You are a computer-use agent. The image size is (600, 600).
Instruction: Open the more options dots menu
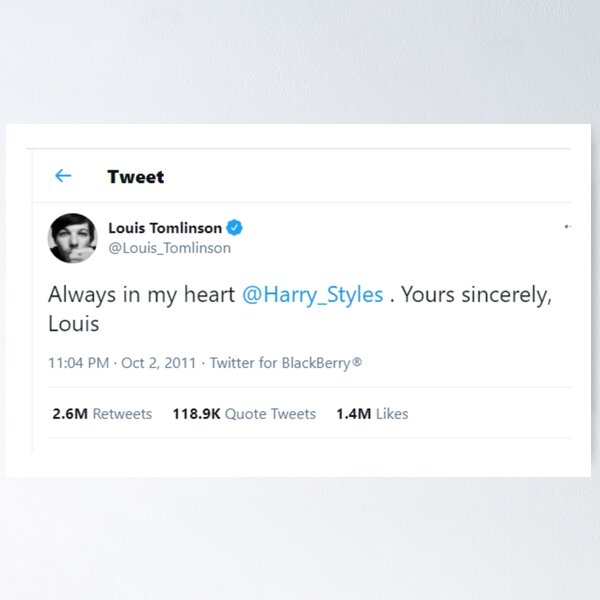click(567, 227)
